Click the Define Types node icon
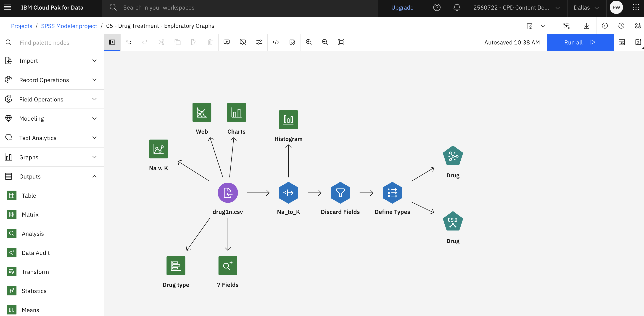This screenshot has width=644, height=316. click(392, 193)
